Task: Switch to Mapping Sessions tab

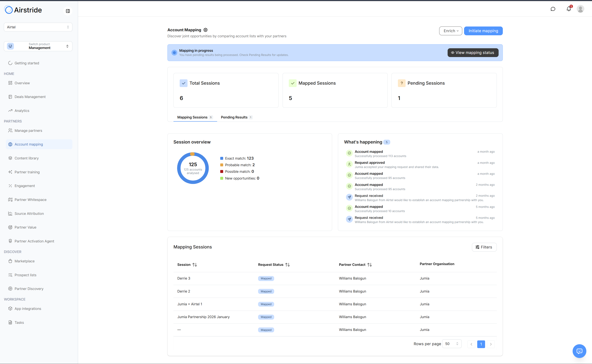Action: [x=195, y=117]
